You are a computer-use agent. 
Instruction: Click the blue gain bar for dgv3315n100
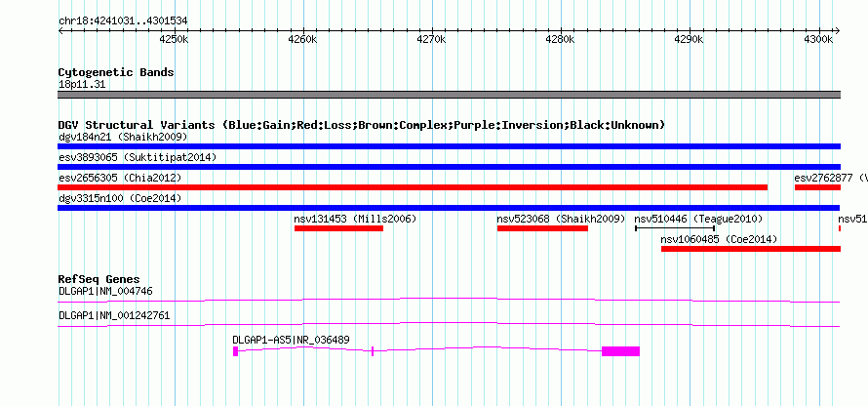449,208
